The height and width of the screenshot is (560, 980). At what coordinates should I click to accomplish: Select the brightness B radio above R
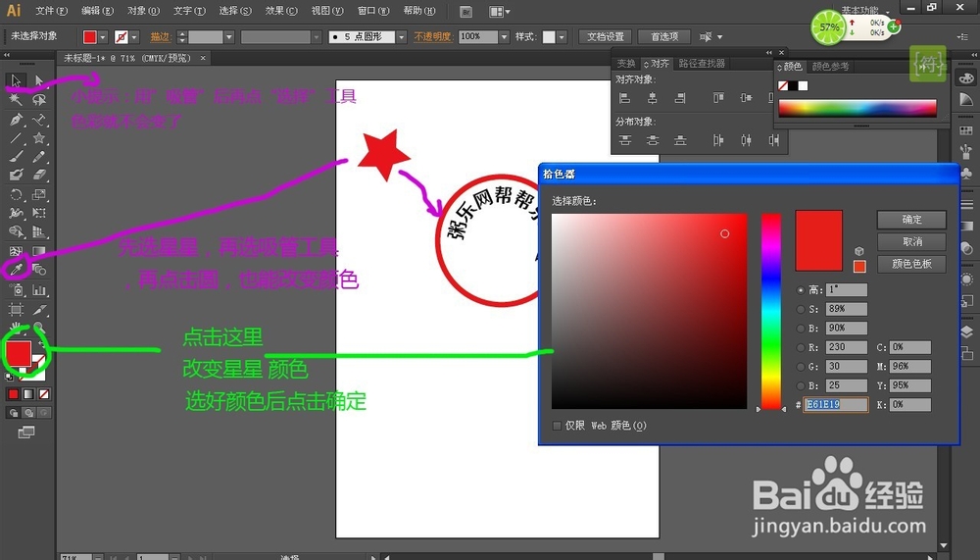point(801,329)
